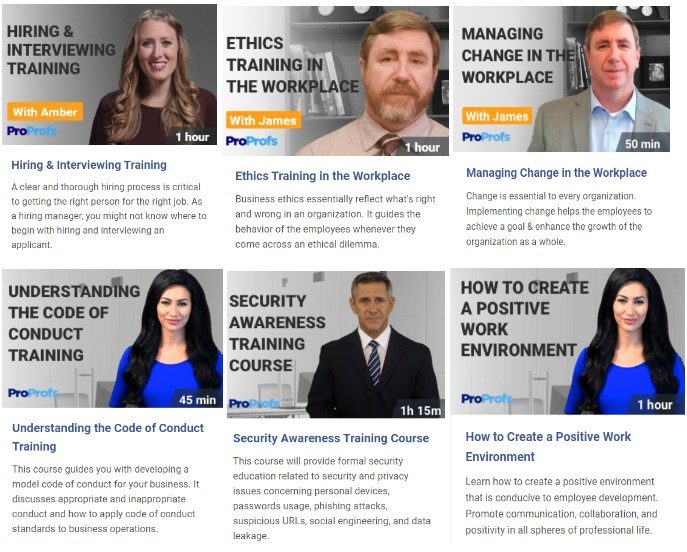
Task: Open Security Awareness Training Course thumbnail
Action: (336, 344)
